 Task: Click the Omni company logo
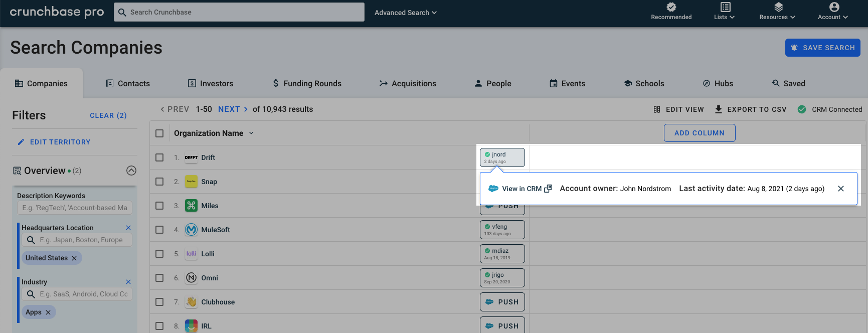[x=191, y=278]
